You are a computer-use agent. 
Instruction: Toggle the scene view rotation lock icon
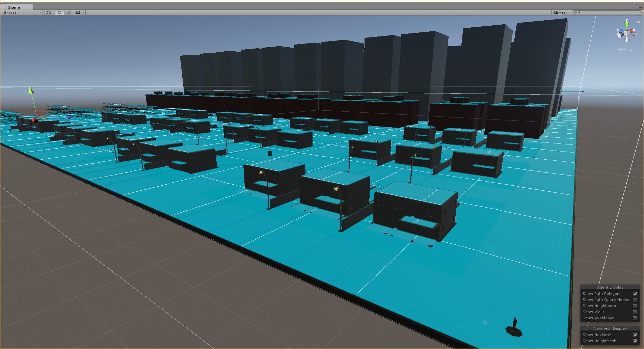coord(638,21)
